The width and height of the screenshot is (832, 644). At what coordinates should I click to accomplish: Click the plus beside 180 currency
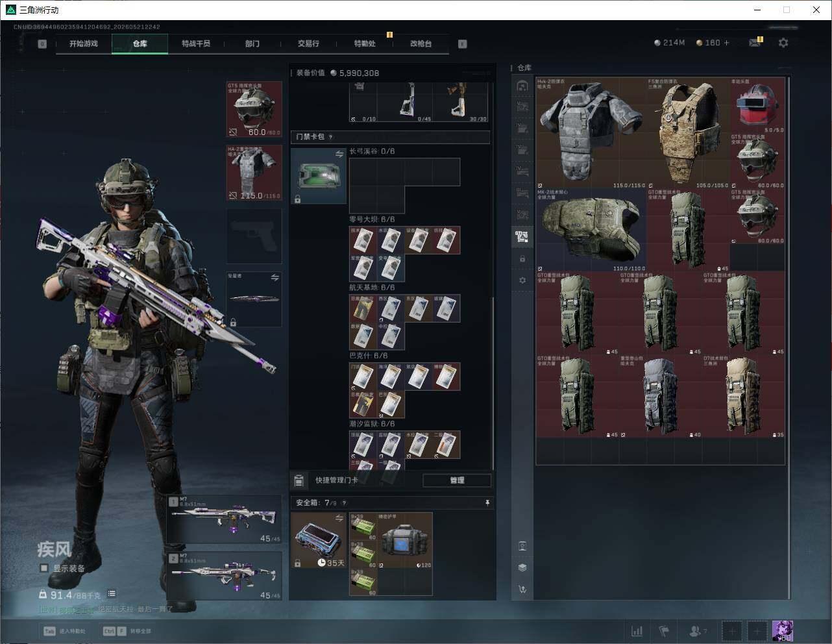tap(726, 43)
